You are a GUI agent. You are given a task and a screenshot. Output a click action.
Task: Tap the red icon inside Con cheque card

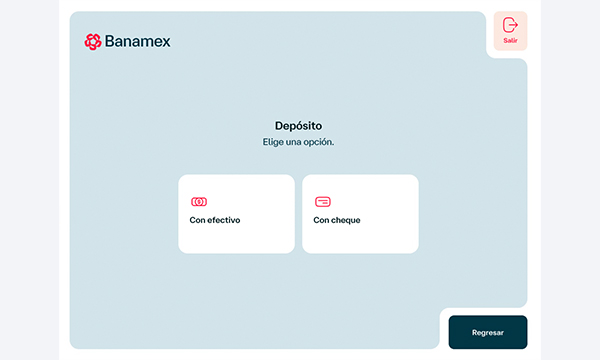pyautogui.click(x=323, y=202)
